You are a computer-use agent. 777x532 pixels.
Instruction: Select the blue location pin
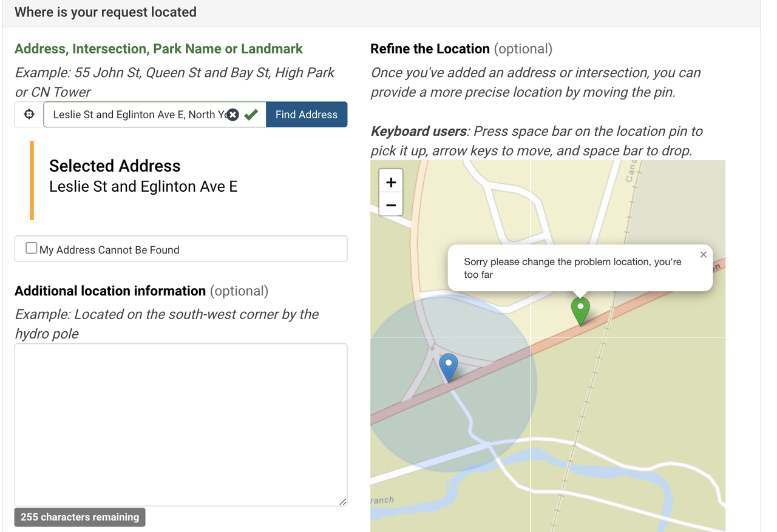448,366
